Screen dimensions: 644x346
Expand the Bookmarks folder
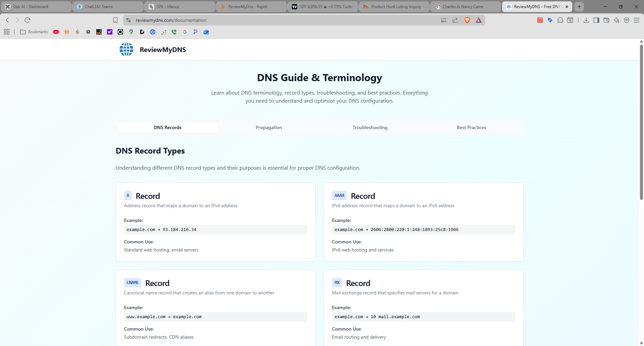(34, 32)
